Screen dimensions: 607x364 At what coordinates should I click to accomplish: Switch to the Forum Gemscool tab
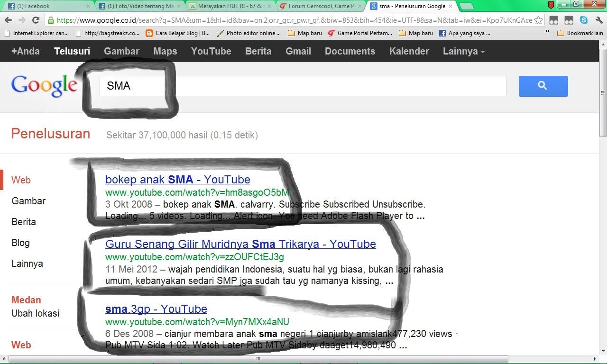click(x=320, y=6)
